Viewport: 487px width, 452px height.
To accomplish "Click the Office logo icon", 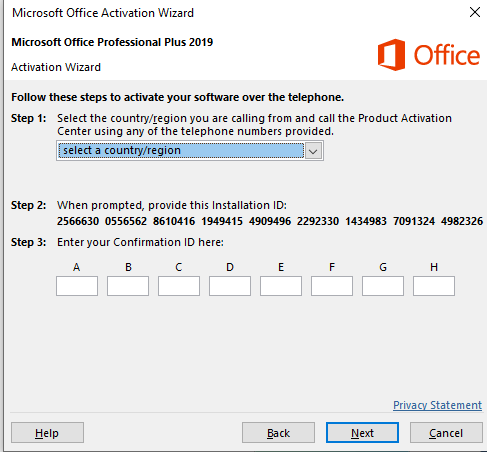I will pyautogui.click(x=391, y=55).
